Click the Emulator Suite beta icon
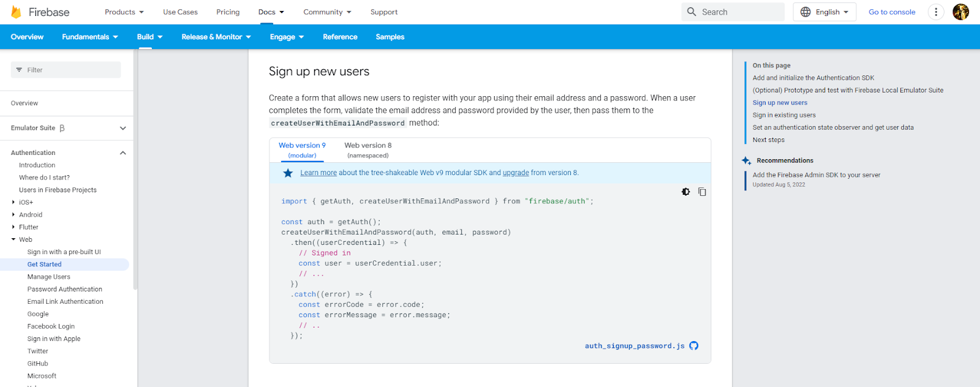This screenshot has width=980, height=387. click(x=62, y=128)
